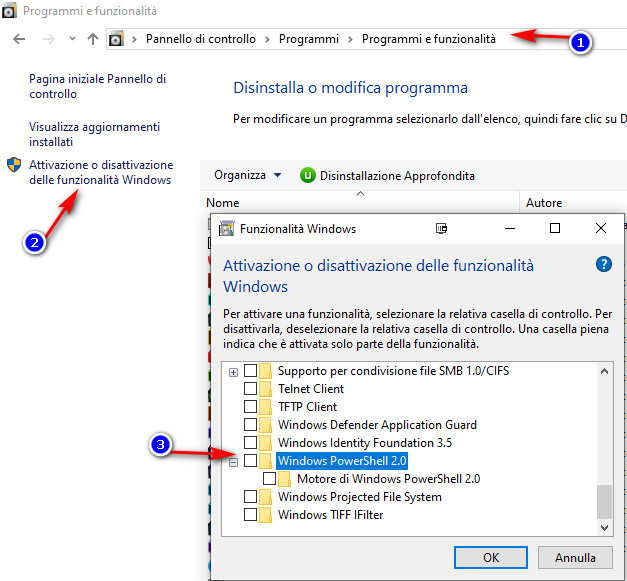Click the Windows Defender Application Guard folder icon

[x=265, y=425]
